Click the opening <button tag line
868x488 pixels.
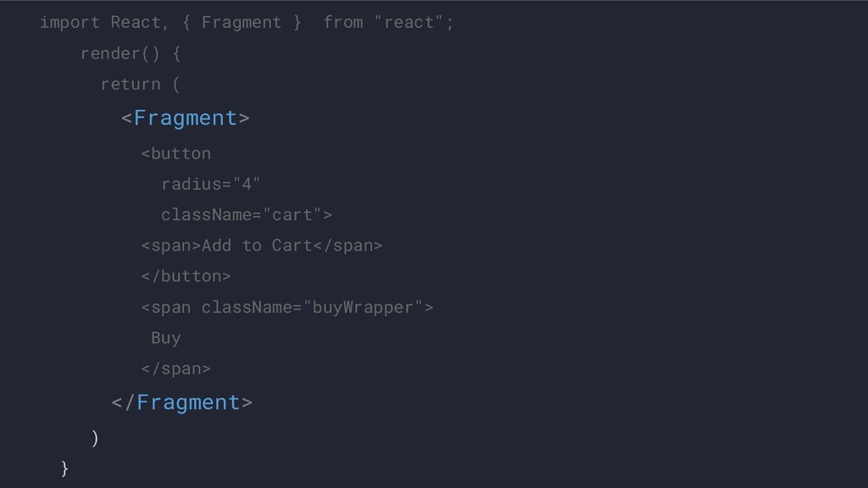[x=175, y=153]
